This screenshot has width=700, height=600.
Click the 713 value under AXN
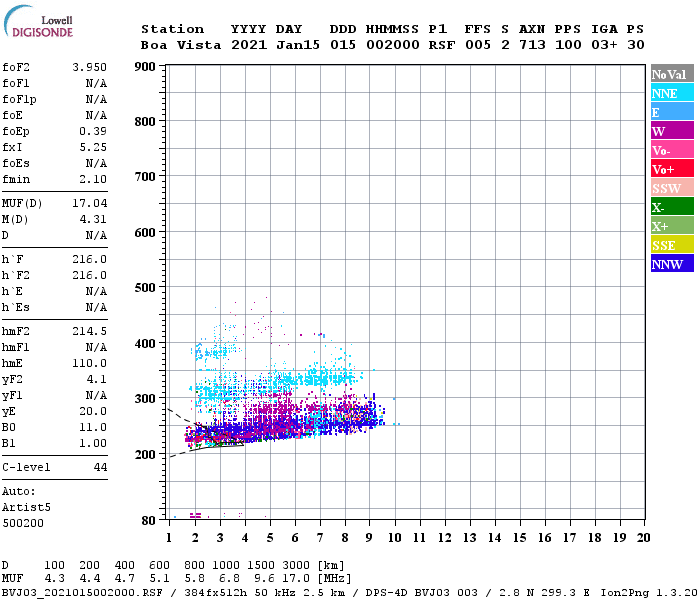(x=532, y=45)
